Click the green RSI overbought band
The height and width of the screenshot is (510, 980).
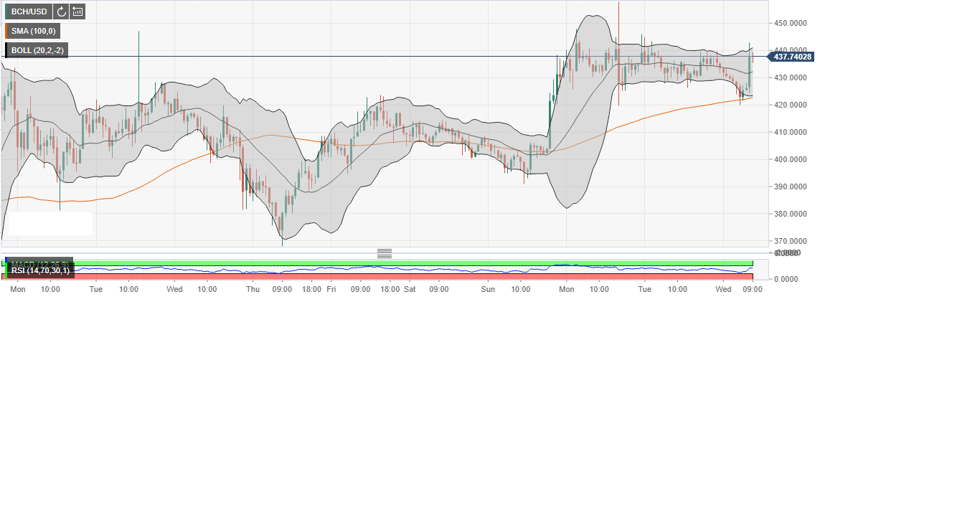[379, 263]
